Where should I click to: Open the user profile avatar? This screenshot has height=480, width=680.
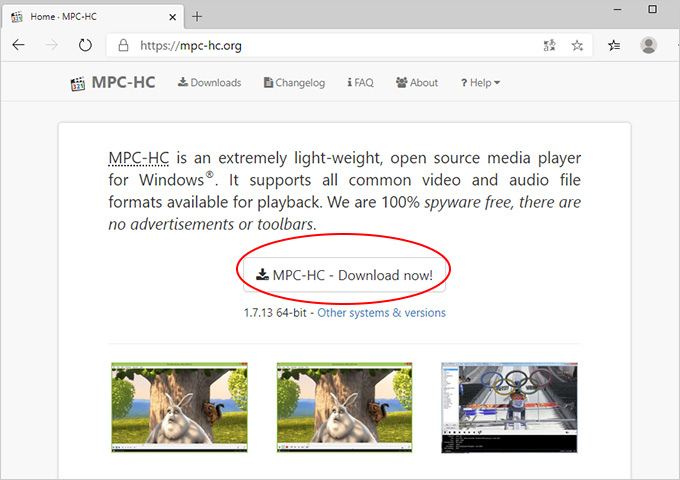tap(648, 45)
